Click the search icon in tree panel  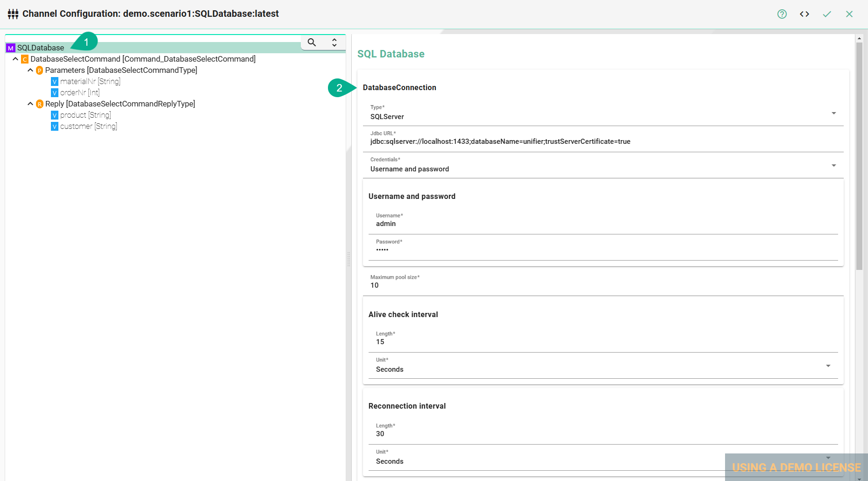click(x=312, y=42)
